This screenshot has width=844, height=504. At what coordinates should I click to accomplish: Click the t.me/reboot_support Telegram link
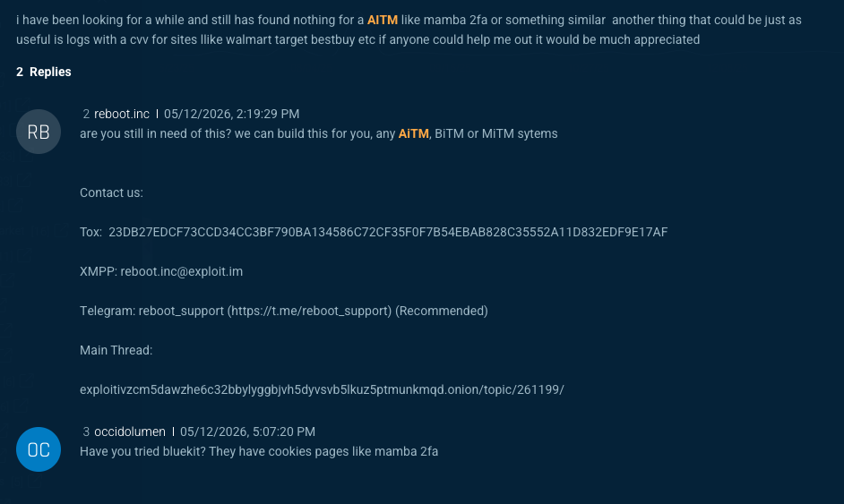[x=309, y=311]
